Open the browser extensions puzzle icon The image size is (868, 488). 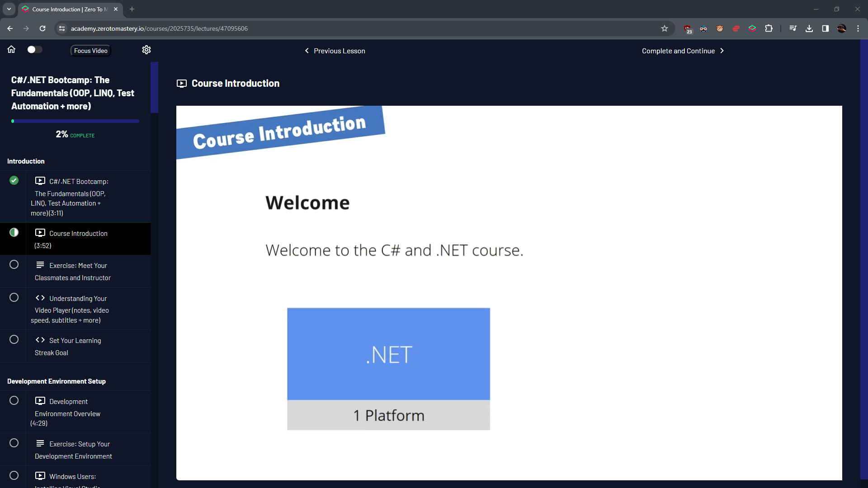[769, 28]
